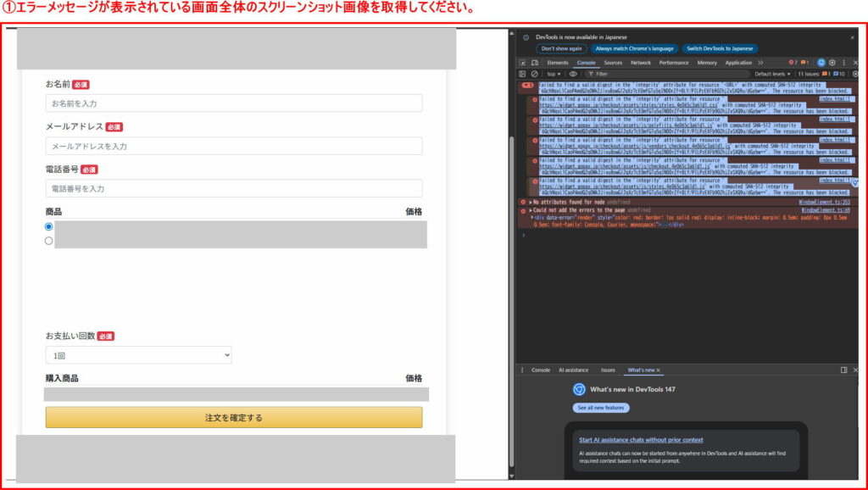The image size is (868, 490).
Task: Switch to the Network tab
Action: click(641, 63)
